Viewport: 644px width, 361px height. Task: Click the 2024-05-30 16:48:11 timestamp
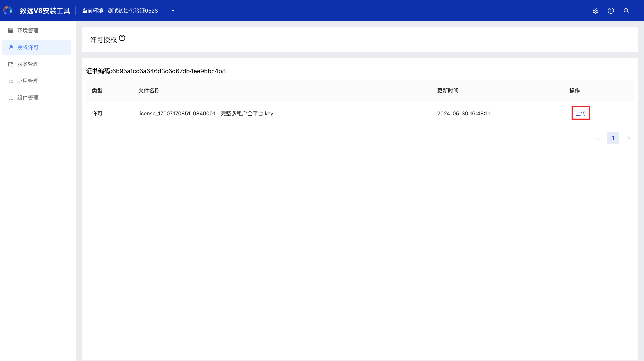click(x=463, y=113)
